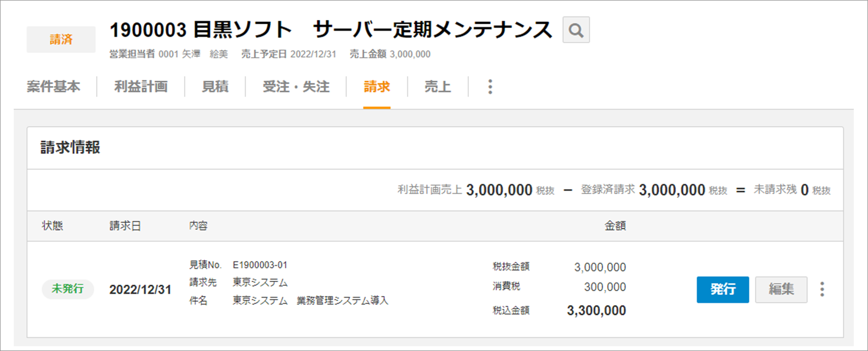Click the 金額 column header
The width and height of the screenshot is (868, 351).
pos(615,226)
